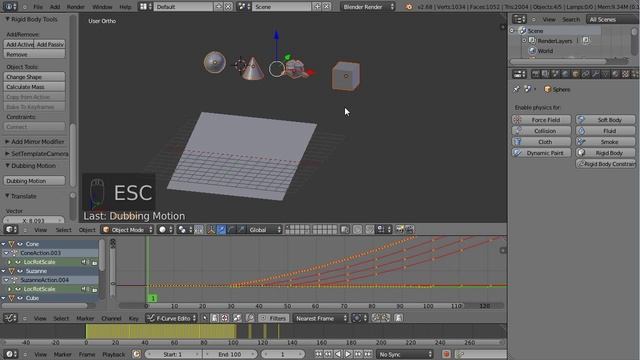Switch to the Material properties tab icon
The image size is (640, 360).
pos(616,74)
